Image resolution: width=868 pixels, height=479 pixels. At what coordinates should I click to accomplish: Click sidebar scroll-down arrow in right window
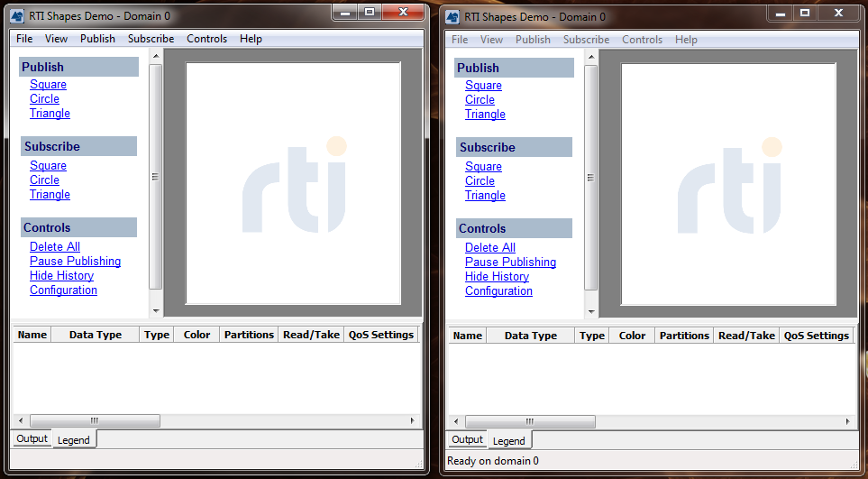tap(591, 312)
